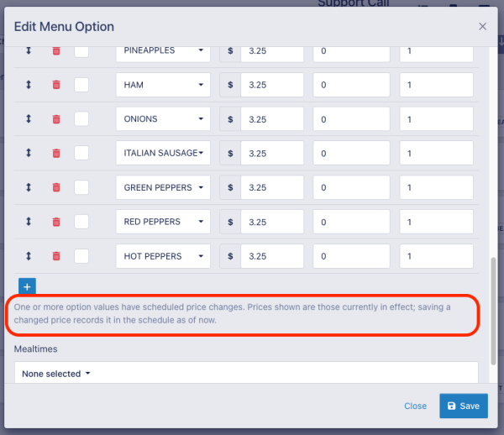Edit the HAM price field showing 3.25
Viewport: 504px width, 435px height.
coord(272,85)
